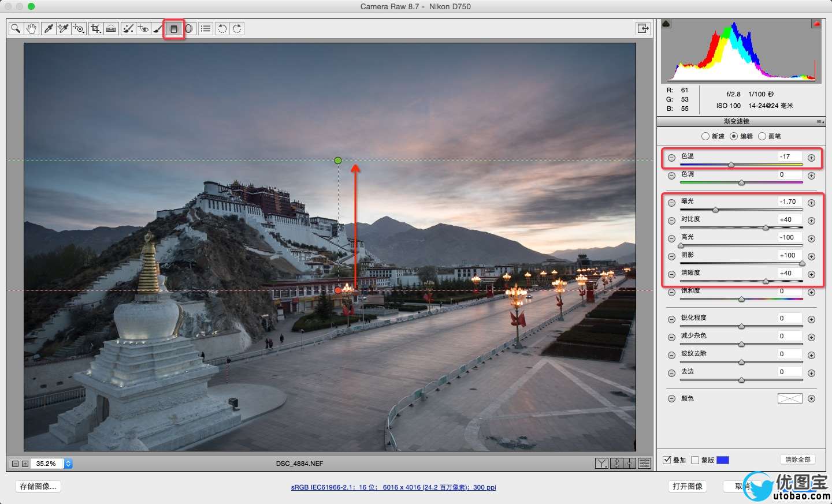Open the zoom level 35.2% dropdown

point(68,464)
